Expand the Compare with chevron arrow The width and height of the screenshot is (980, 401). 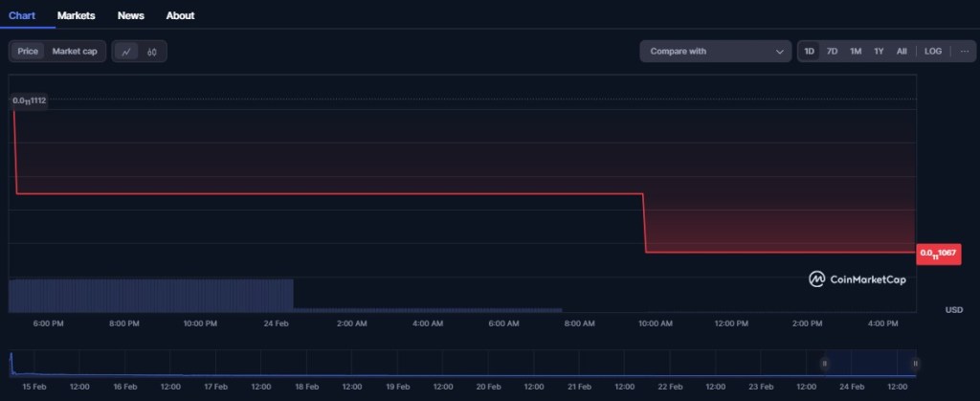(x=779, y=52)
